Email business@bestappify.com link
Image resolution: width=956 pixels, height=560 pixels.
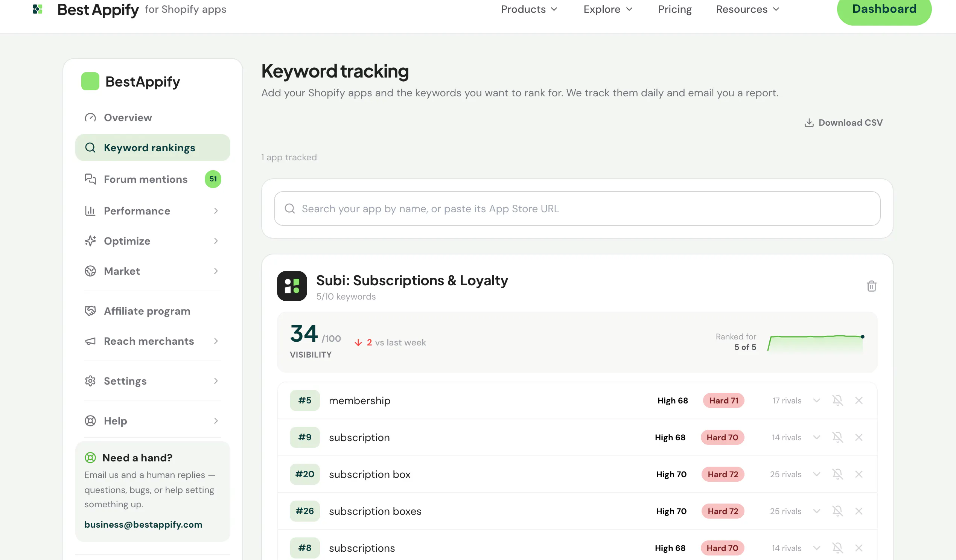pos(143,525)
